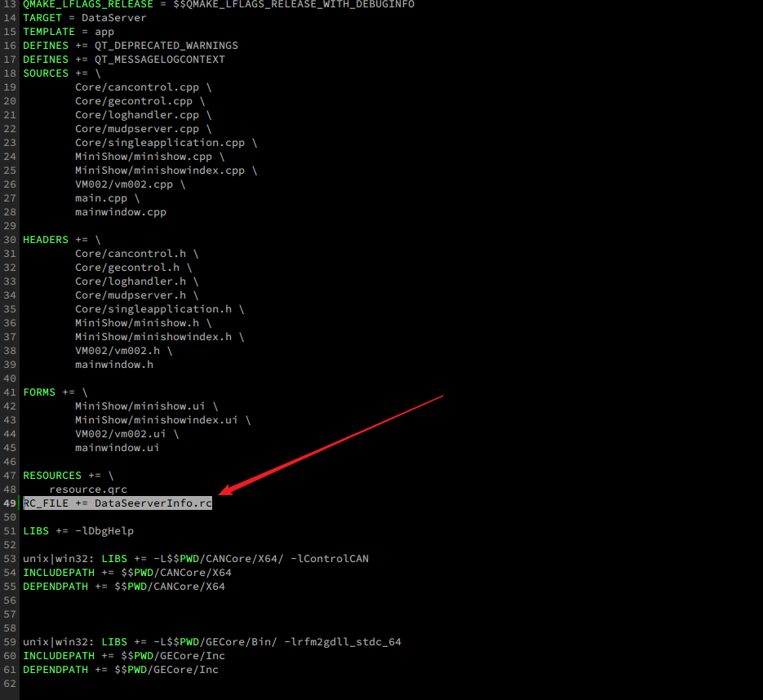Viewport: 763px width, 700px height.
Task: Click the -lControlCAN LIBS line
Action: [196, 559]
